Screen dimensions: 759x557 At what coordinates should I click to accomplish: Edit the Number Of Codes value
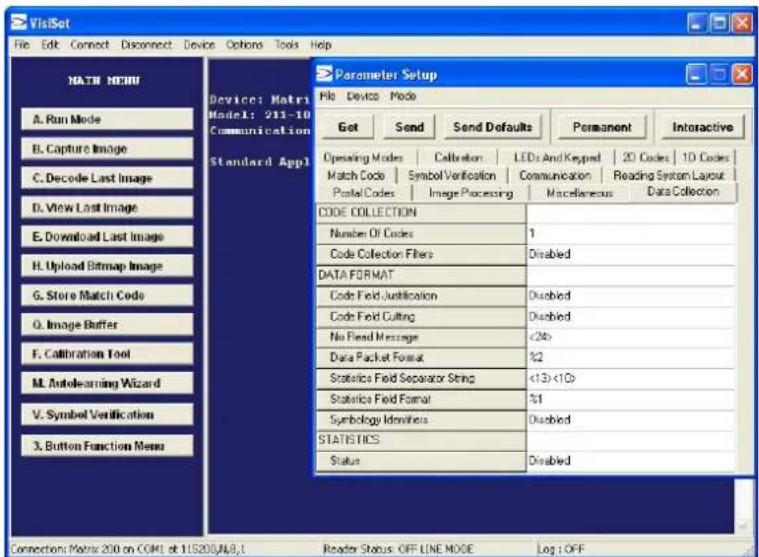pos(630,234)
